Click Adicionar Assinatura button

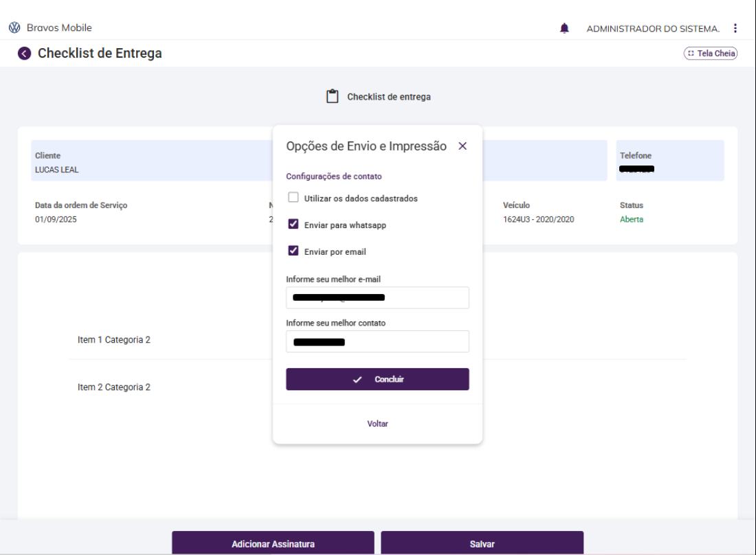[x=273, y=543]
